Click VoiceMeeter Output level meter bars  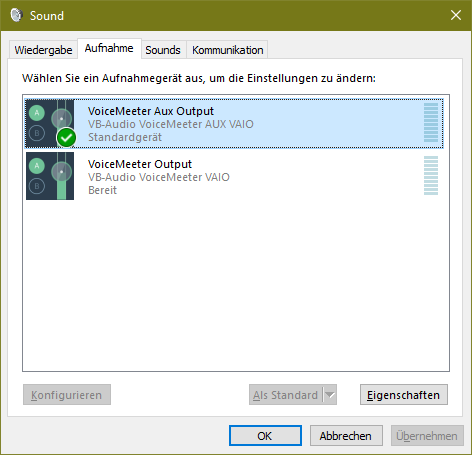431,175
